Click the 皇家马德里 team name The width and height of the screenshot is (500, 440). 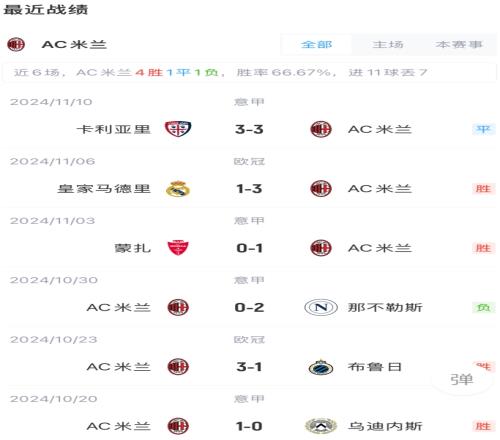coord(104,189)
